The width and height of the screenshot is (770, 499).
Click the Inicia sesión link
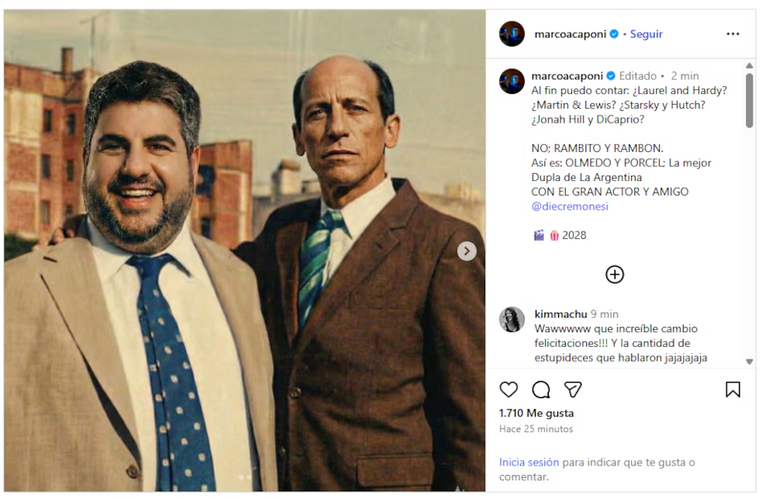click(x=529, y=463)
